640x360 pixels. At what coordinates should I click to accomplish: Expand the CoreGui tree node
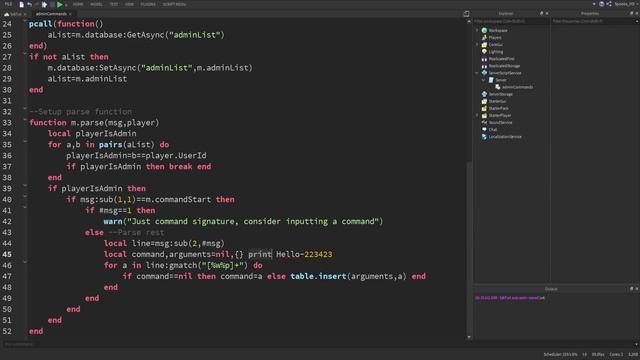point(477,44)
